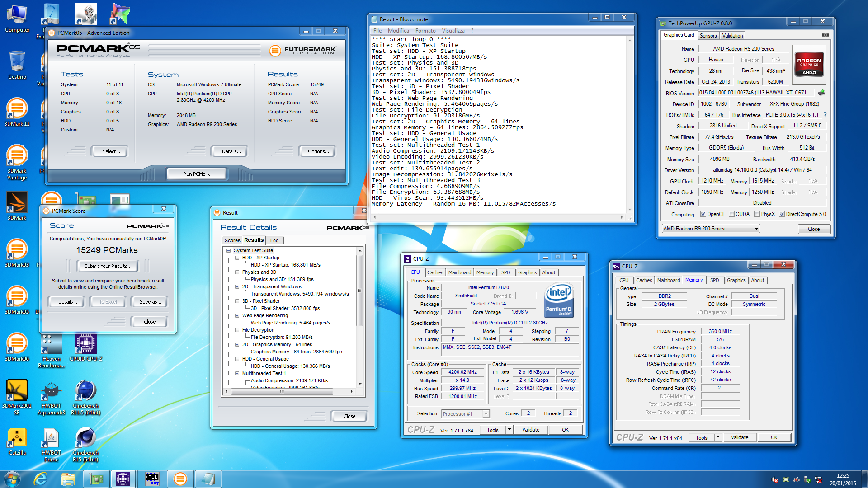Launch Internet Explorer from the taskbar
The image size is (868, 488).
click(x=41, y=479)
